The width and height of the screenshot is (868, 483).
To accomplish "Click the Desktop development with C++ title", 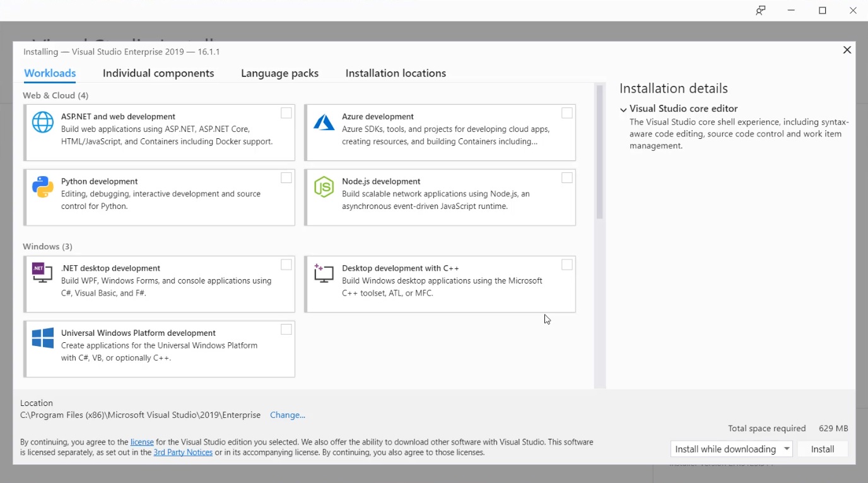I will (401, 268).
